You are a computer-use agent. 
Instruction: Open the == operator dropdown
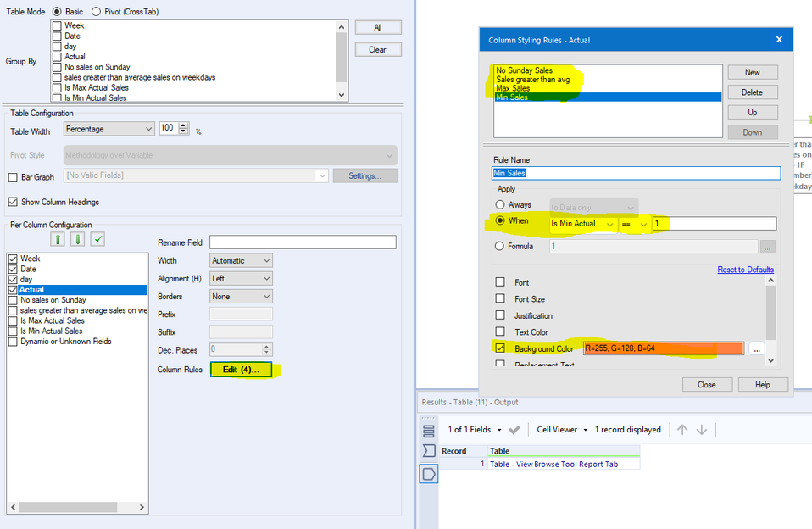tap(634, 224)
